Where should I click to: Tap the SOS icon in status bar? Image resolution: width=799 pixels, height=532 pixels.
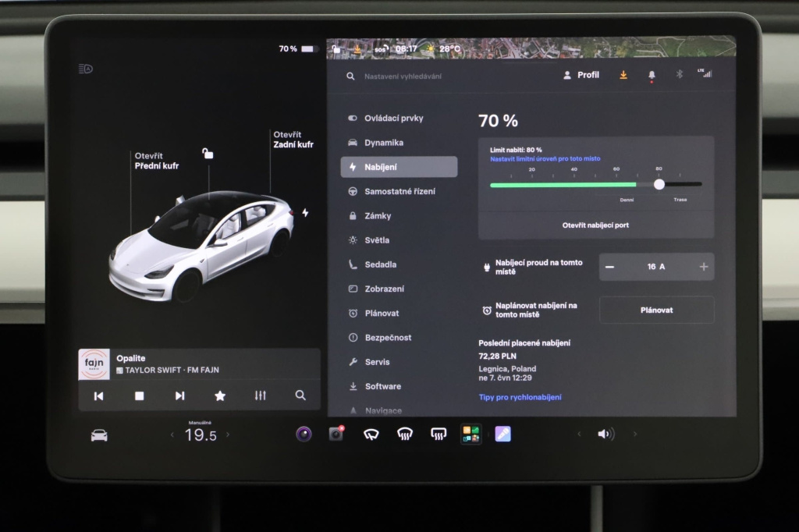[x=381, y=49]
